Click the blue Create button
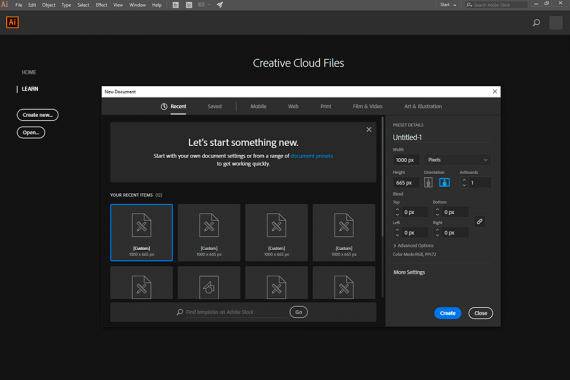This screenshot has width=570, height=380. [x=447, y=313]
